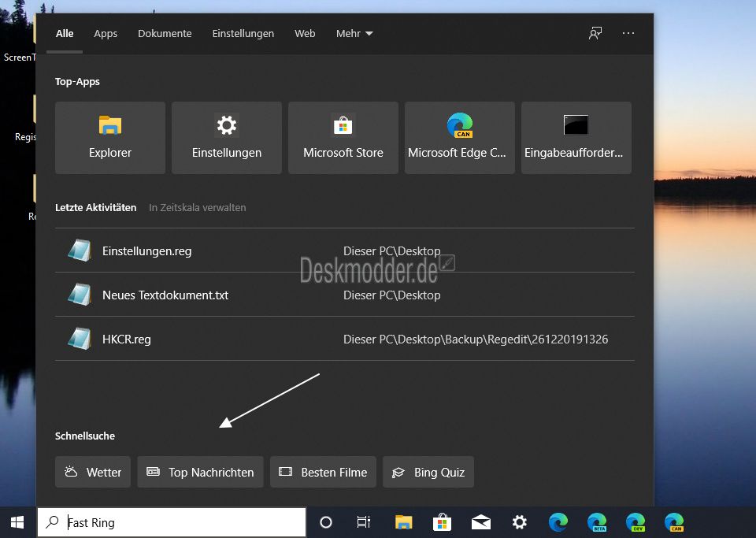The height and width of the screenshot is (538, 756).
Task: Launch Microsoft Store from Top-Apps
Action: point(343,137)
